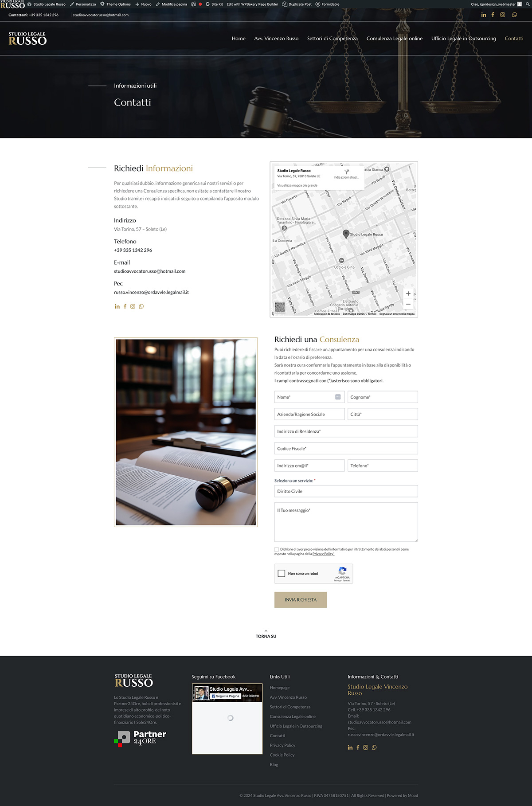This screenshot has height=806, width=532.
Task: Expand the 'Nuovo' admin bar menu
Action: (144, 4)
